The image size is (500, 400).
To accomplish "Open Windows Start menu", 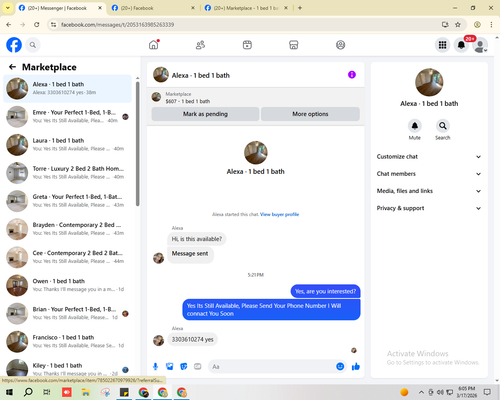I will (9, 392).
